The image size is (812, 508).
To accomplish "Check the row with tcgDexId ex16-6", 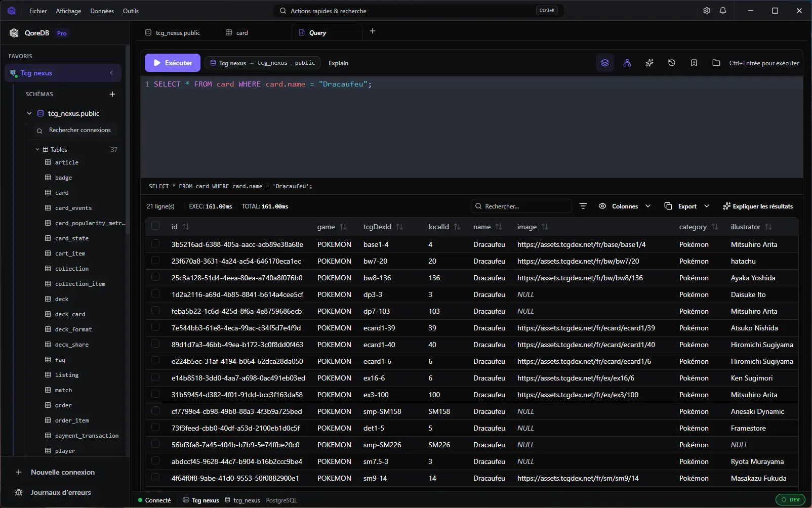I will pos(155,377).
